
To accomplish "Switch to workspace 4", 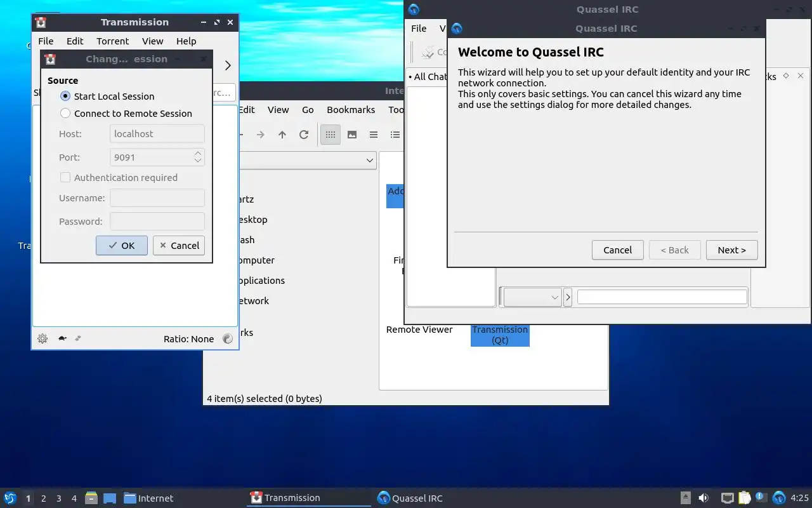I will pyautogui.click(x=74, y=498).
